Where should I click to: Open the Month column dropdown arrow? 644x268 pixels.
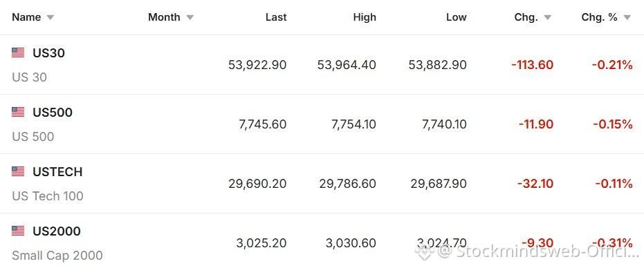point(190,18)
